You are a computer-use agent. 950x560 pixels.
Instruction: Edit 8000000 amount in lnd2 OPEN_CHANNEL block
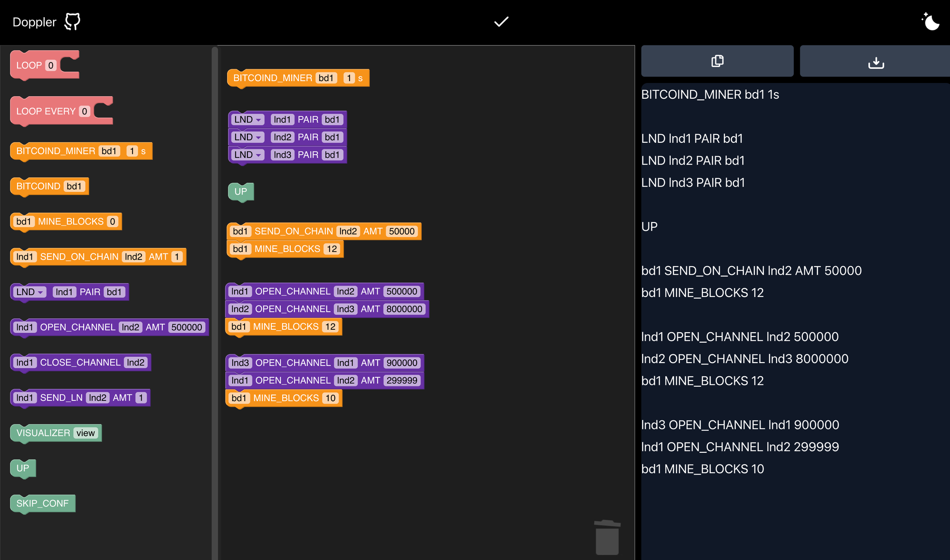click(404, 309)
